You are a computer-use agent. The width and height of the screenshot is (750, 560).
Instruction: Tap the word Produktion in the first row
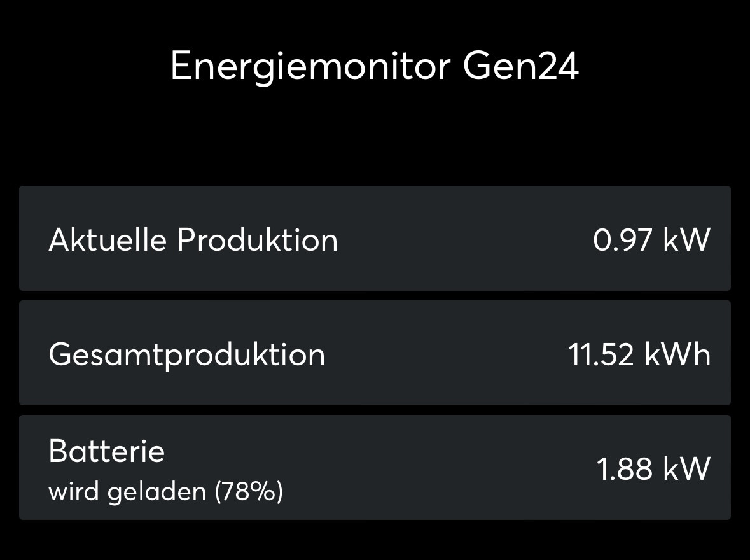click(257, 240)
